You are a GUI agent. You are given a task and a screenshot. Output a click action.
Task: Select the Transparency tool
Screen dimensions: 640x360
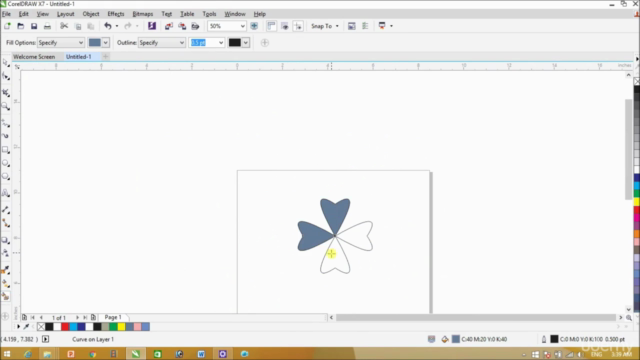(x=6, y=253)
